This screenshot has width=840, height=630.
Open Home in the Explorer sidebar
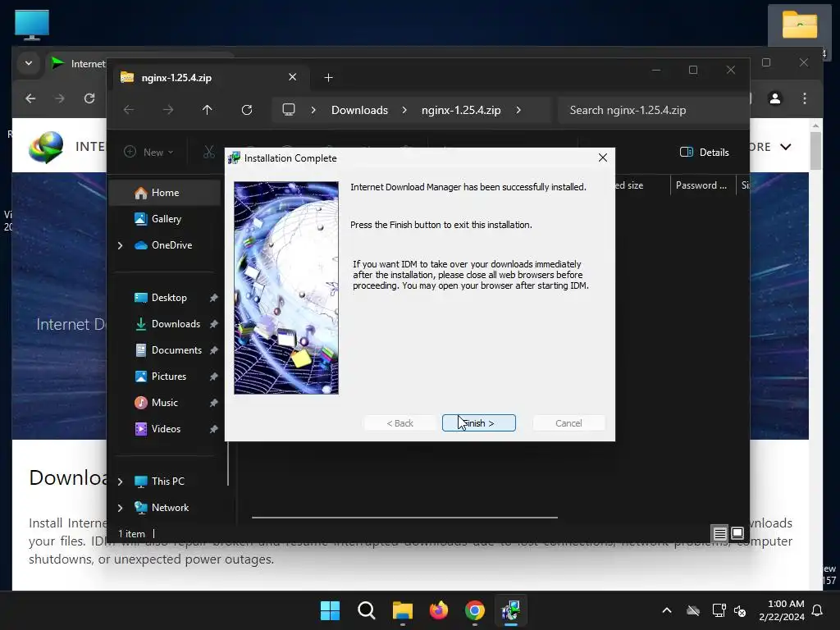(164, 193)
